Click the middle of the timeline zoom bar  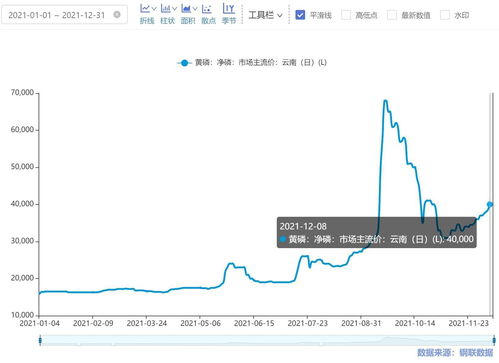pyautogui.click(x=267, y=340)
